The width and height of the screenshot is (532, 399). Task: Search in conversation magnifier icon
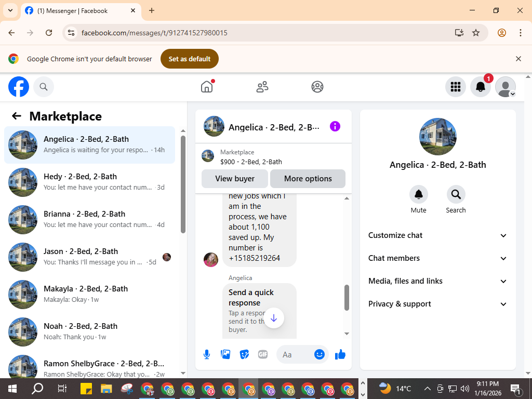(x=456, y=194)
